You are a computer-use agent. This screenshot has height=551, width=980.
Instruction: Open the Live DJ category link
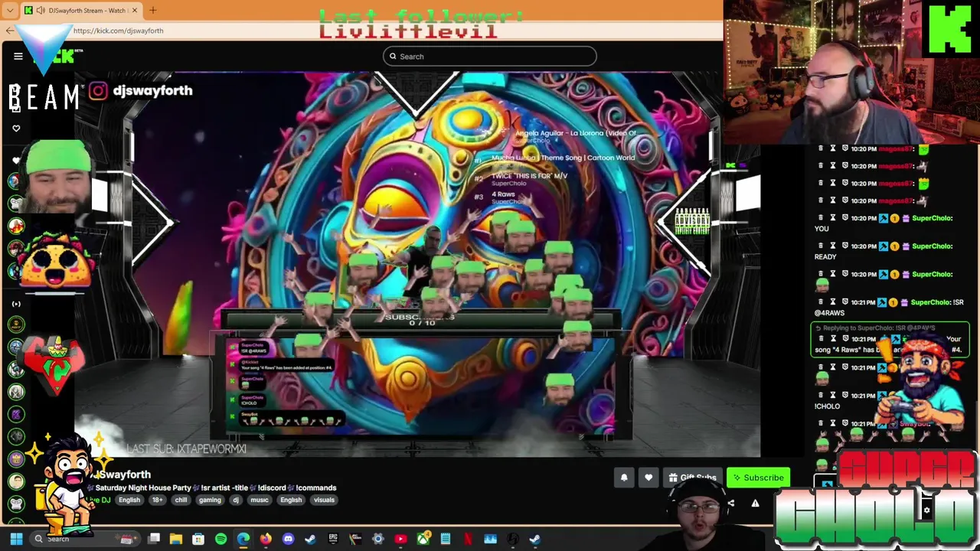100,500
